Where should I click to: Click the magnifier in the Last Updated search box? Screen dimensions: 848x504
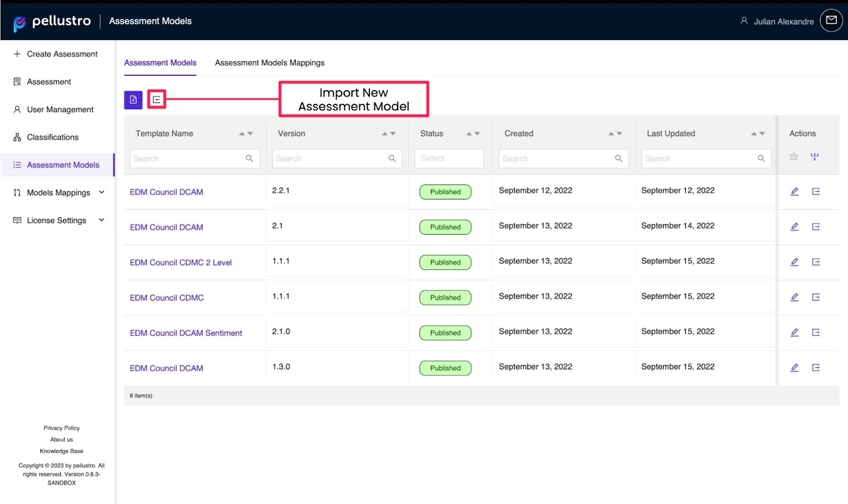point(761,158)
